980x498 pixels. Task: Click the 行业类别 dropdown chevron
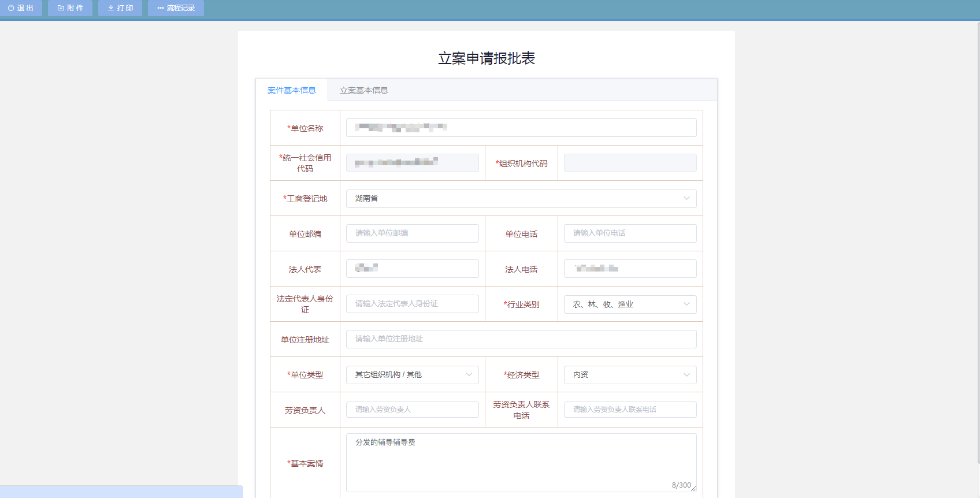pos(686,304)
